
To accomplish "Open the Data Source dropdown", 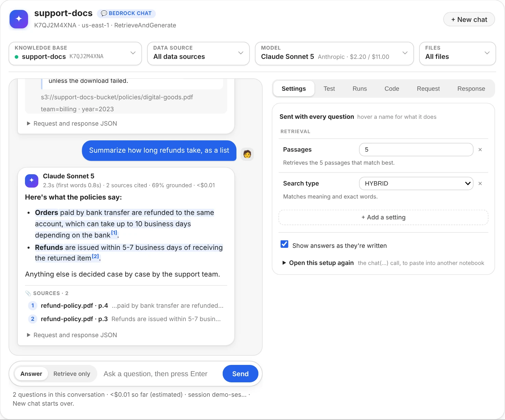I will [198, 53].
